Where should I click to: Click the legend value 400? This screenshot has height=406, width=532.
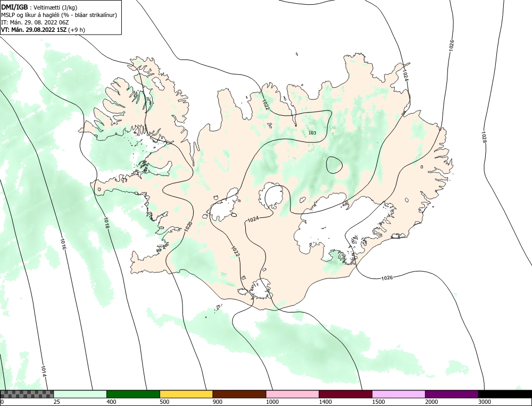tap(111, 402)
